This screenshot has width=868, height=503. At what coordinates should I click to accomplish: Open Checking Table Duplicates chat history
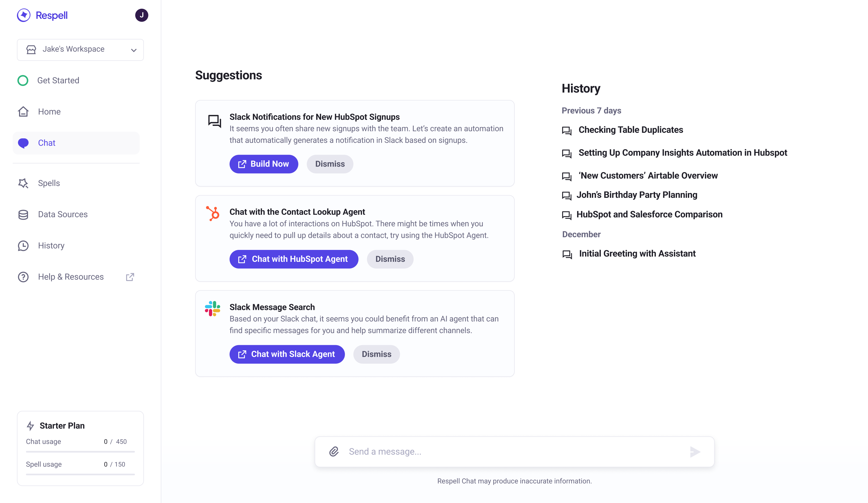tap(630, 130)
